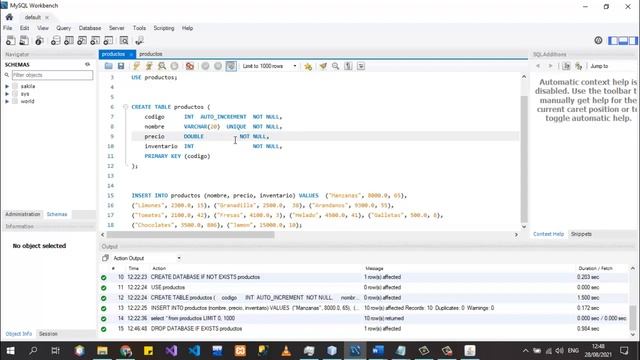
Task: Open Workbench preferences gear icon
Action: pyautogui.click(x=598, y=40)
